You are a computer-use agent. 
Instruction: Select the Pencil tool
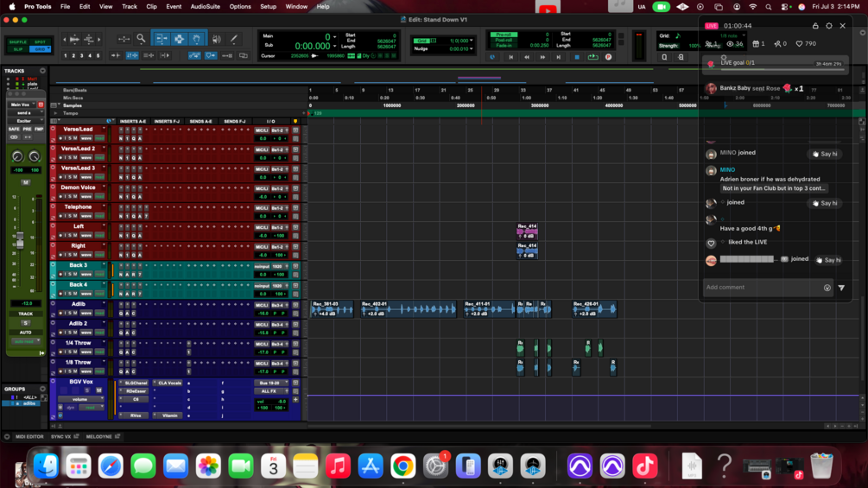[234, 39]
